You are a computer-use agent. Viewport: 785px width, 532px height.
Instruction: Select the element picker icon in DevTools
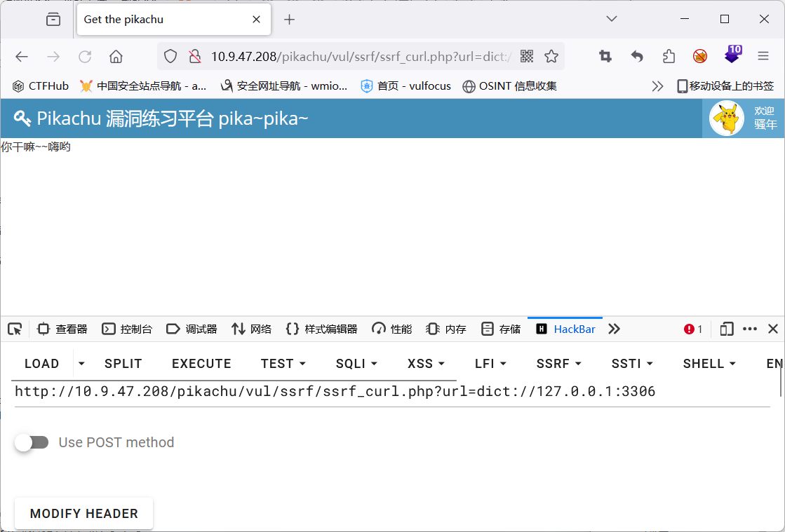tap(14, 328)
